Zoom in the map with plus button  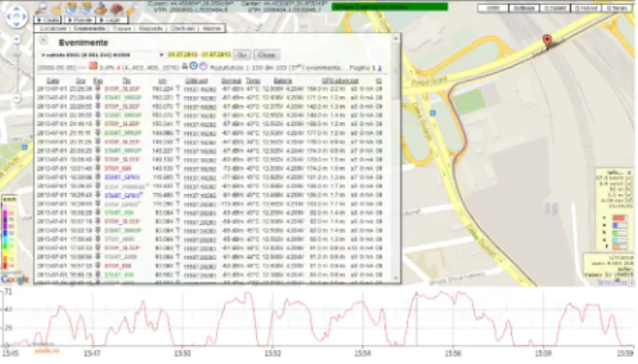[16, 39]
